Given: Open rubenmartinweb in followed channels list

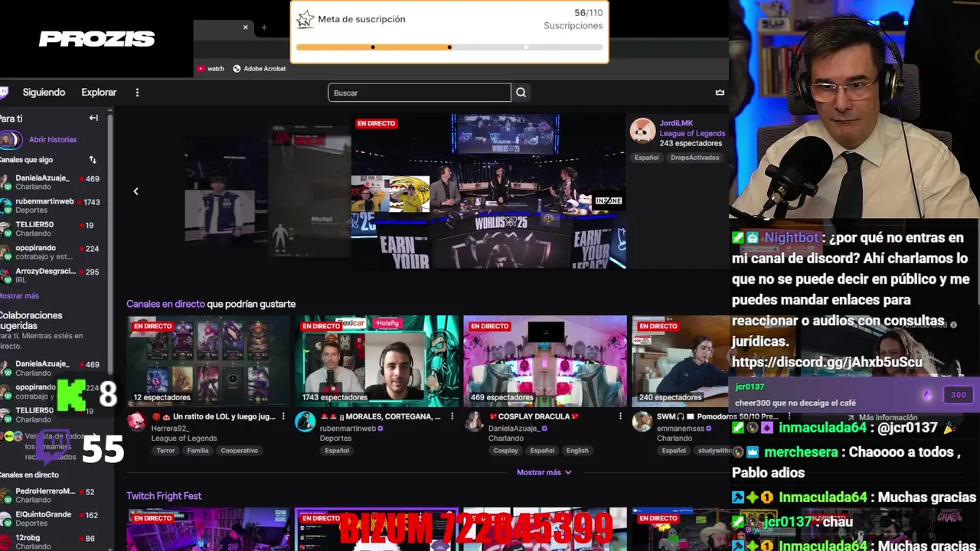Looking at the screenshot, I should pos(51,206).
